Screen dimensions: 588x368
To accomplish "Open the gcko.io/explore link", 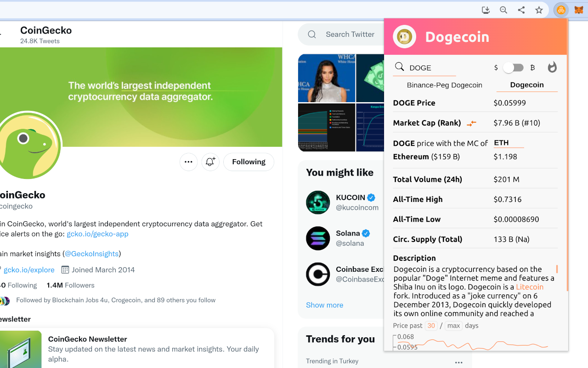I will tap(29, 270).
